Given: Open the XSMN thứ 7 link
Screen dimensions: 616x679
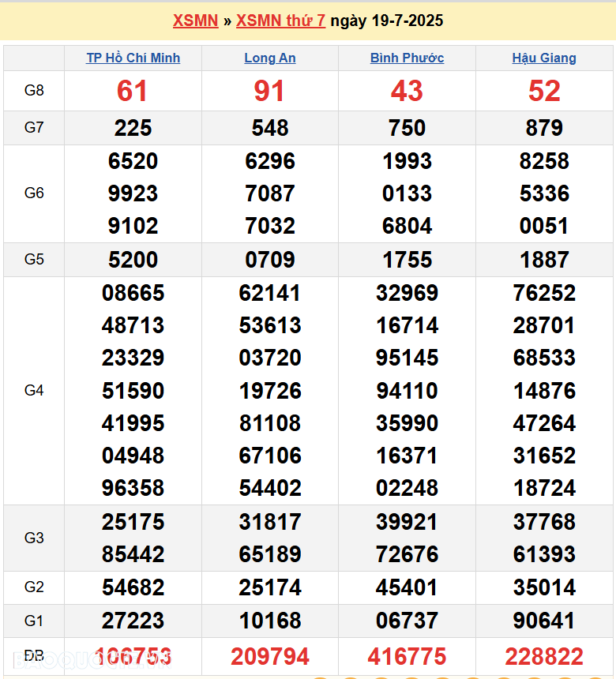Looking at the screenshot, I should [280, 21].
